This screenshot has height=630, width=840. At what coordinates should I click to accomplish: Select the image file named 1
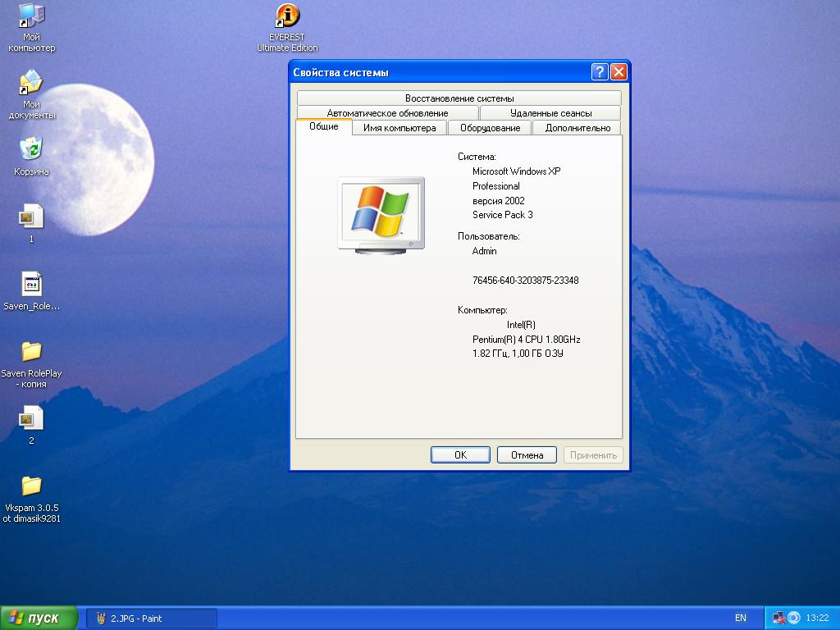(31, 217)
